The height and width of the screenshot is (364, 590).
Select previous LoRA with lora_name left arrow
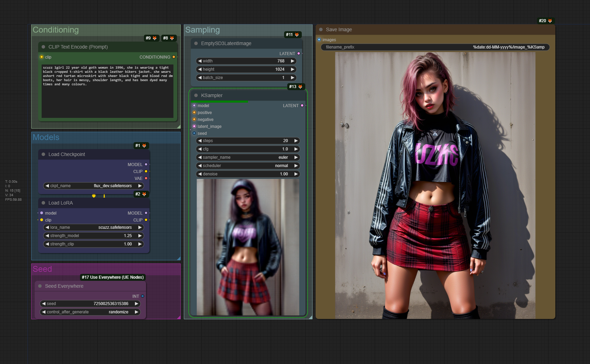pos(47,227)
